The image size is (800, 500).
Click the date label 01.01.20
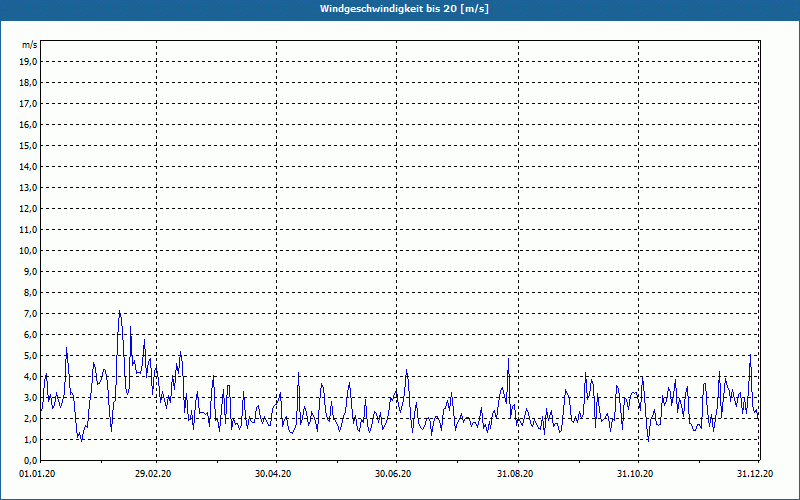pyautogui.click(x=37, y=474)
